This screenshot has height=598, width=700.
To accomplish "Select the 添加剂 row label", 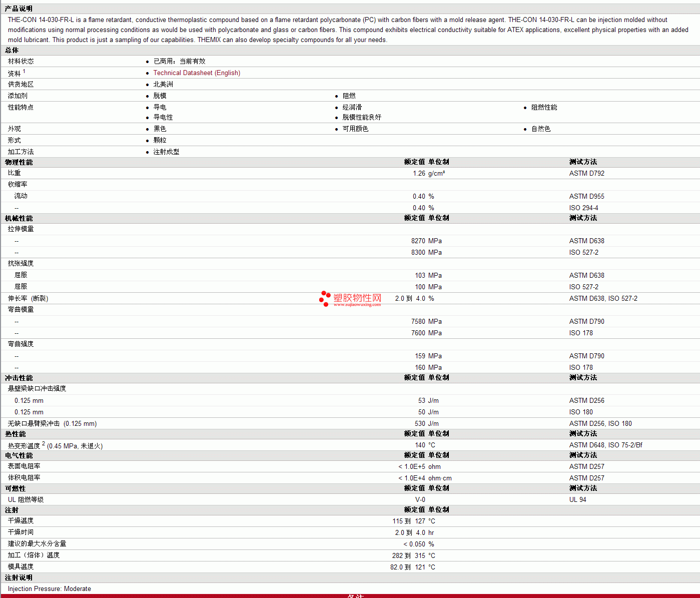I will pos(18,96).
